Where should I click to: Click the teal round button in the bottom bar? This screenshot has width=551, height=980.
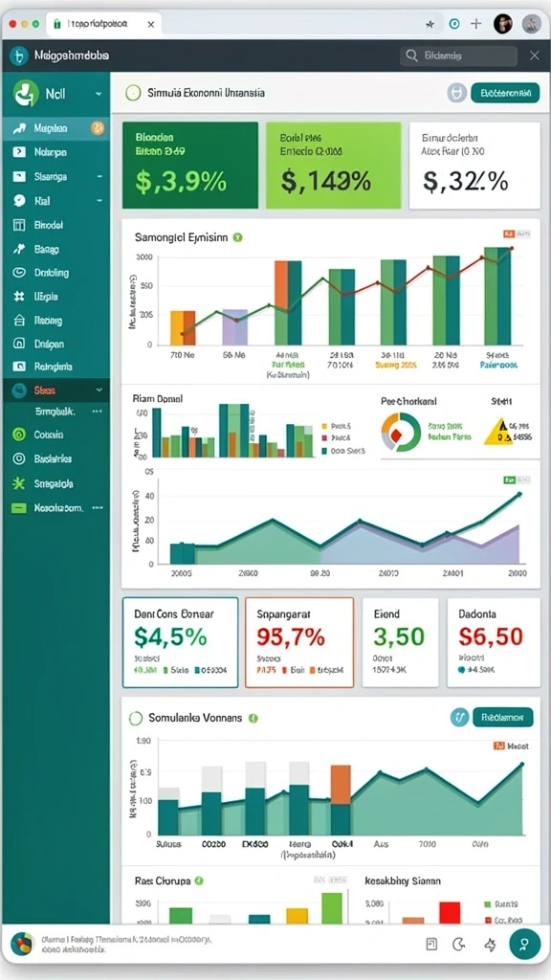point(524,943)
